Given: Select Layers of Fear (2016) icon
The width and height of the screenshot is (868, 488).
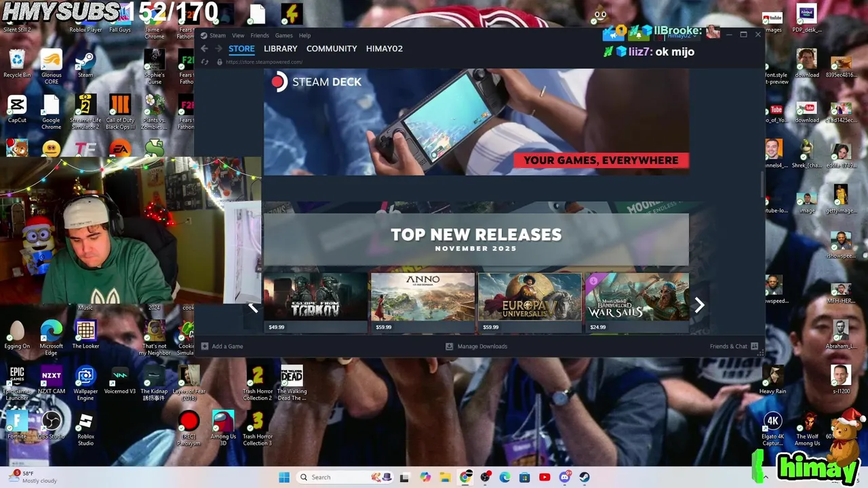Looking at the screenshot, I should pyautogui.click(x=189, y=383).
